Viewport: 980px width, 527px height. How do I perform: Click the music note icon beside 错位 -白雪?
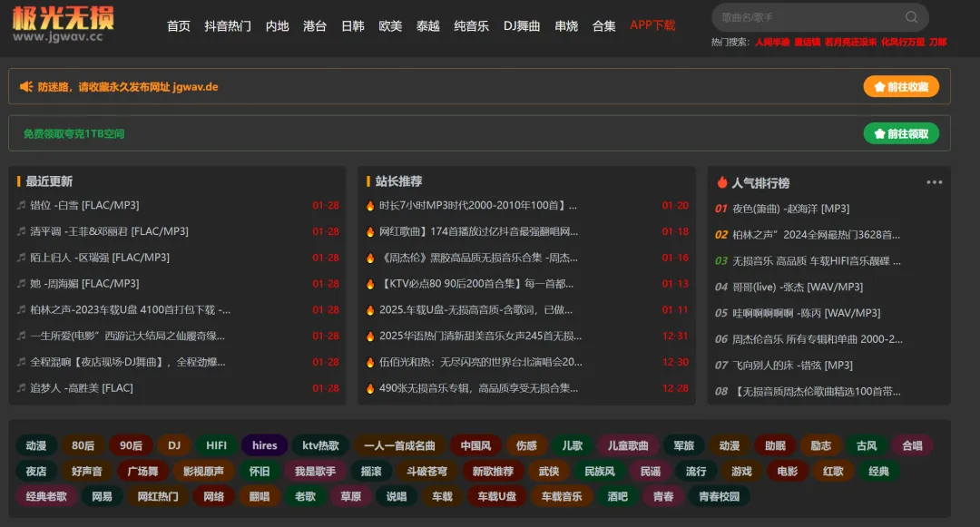(21, 205)
